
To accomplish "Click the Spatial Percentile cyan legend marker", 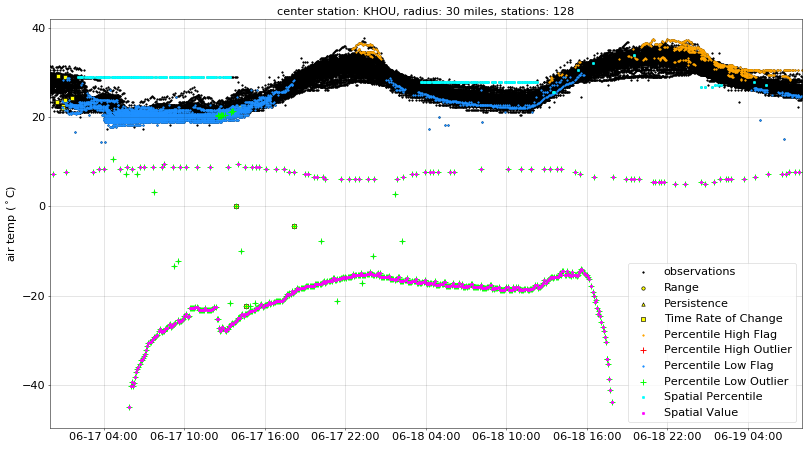I will tap(643, 397).
